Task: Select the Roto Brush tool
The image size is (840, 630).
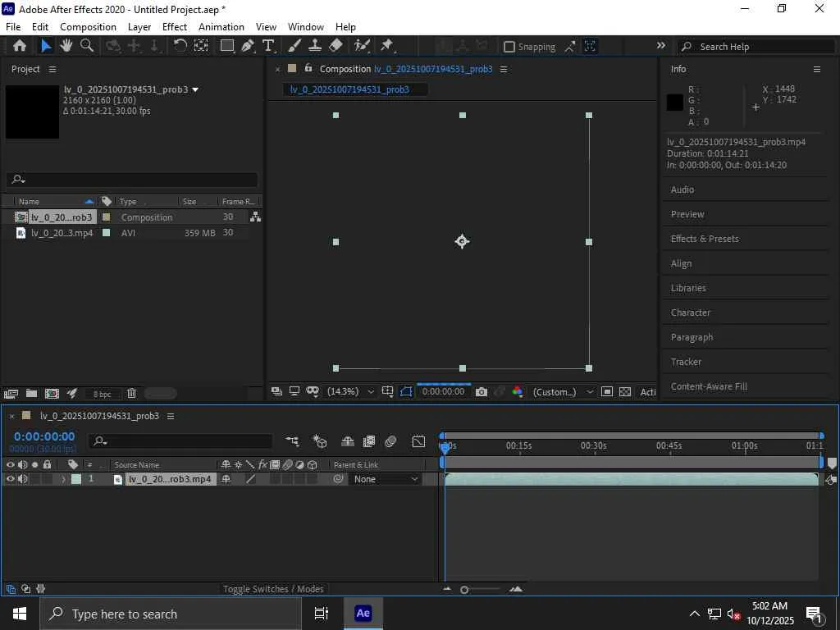Action: pyautogui.click(x=362, y=46)
